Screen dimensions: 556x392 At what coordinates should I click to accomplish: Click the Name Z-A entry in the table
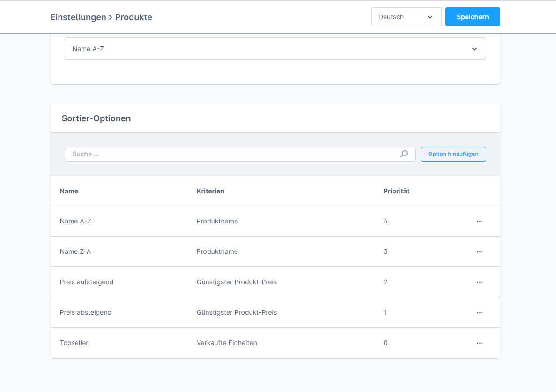[75, 251]
